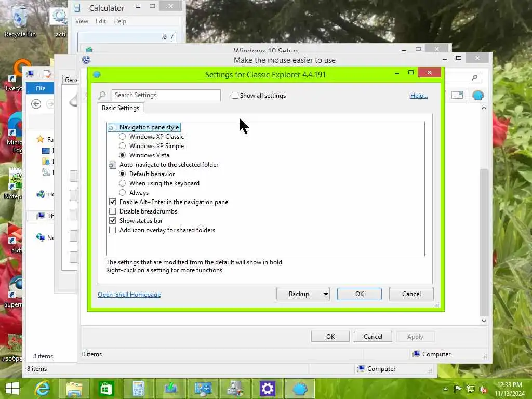This screenshot has width=532, height=399.
Task: Show hidden tray icons arrow
Action: click(x=445, y=389)
